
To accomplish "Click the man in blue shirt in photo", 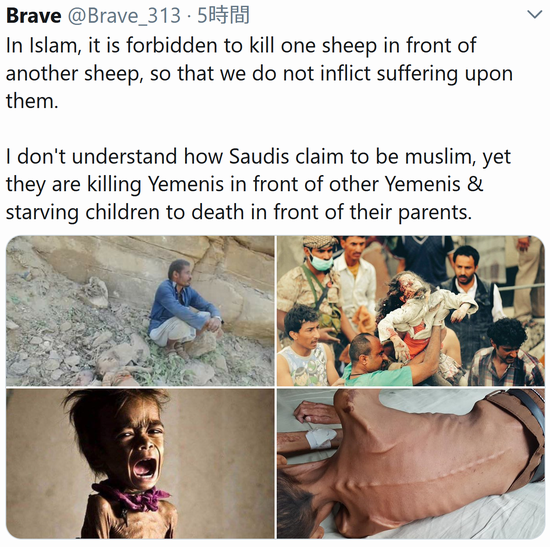I will point(184,309).
